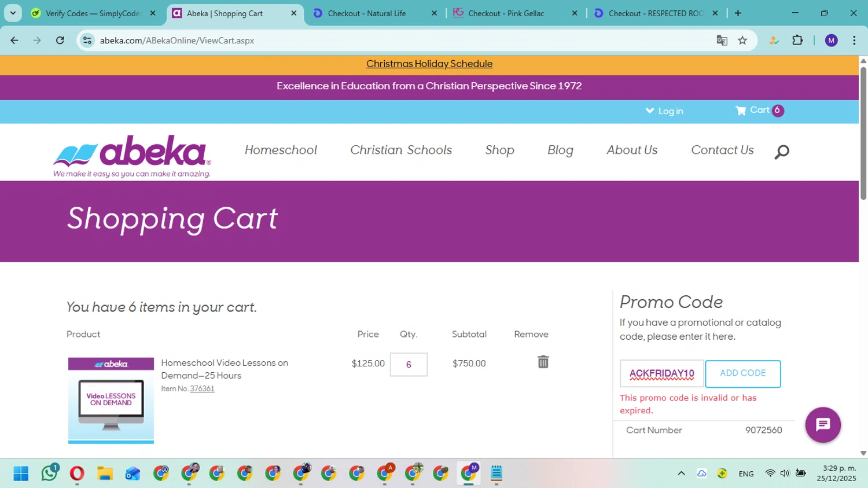Switch to Verify Codes SimplyCodes tab
The height and width of the screenshot is (488, 868).
click(x=94, y=13)
